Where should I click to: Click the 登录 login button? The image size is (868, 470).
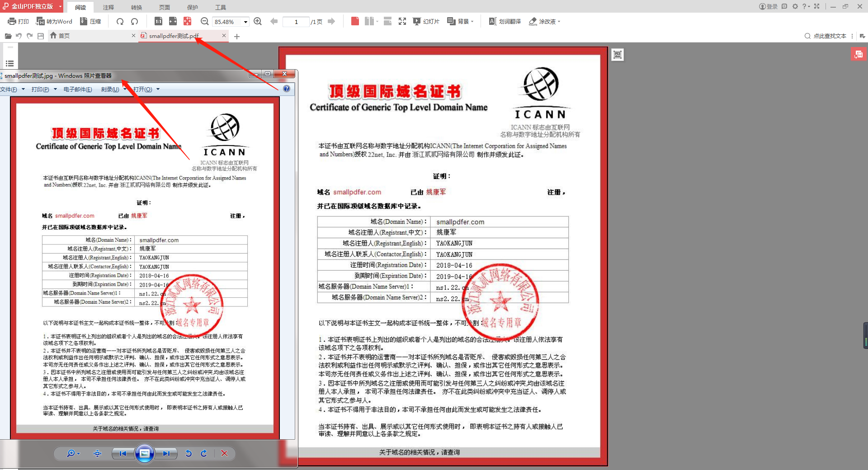pos(768,6)
